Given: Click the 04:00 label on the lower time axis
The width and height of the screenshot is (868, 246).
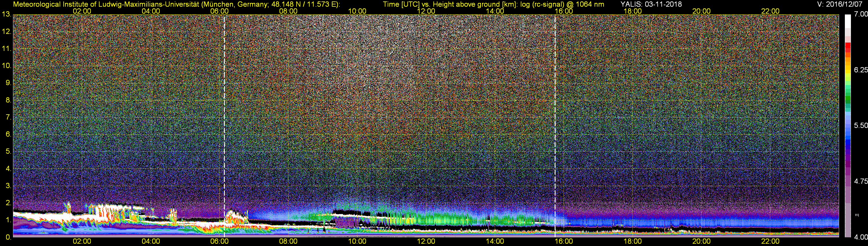Looking at the screenshot, I should (x=151, y=241).
